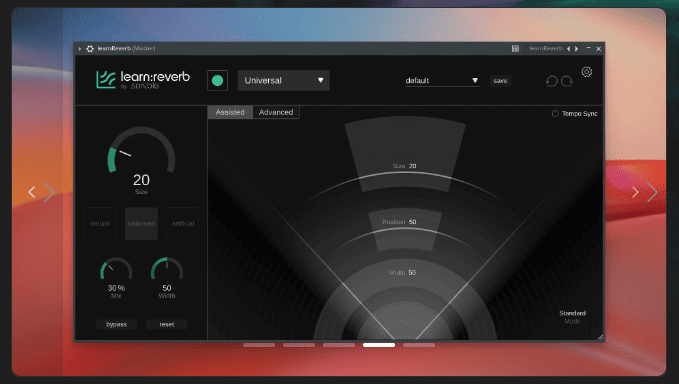Click the cog icon in window title bar
This screenshot has width=679, height=384.
(x=90, y=48)
